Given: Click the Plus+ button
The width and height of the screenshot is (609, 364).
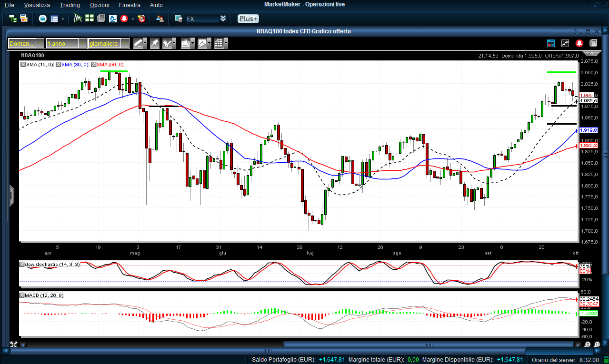Looking at the screenshot, I should click(x=248, y=19).
